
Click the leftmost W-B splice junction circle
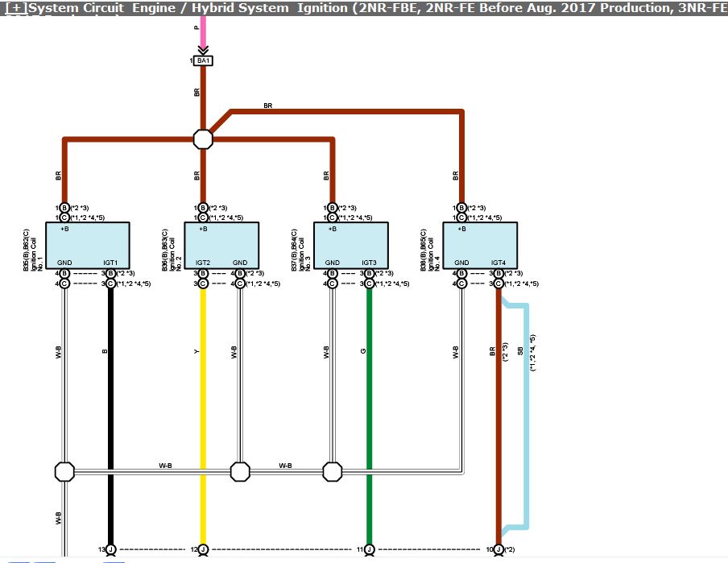click(64, 471)
